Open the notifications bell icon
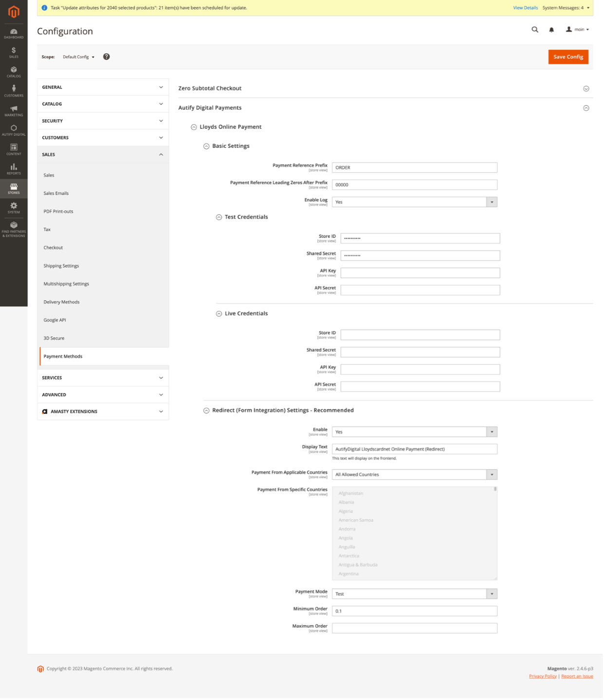The width and height of the screenshot is (605, 700). click(x=551, y=30)
